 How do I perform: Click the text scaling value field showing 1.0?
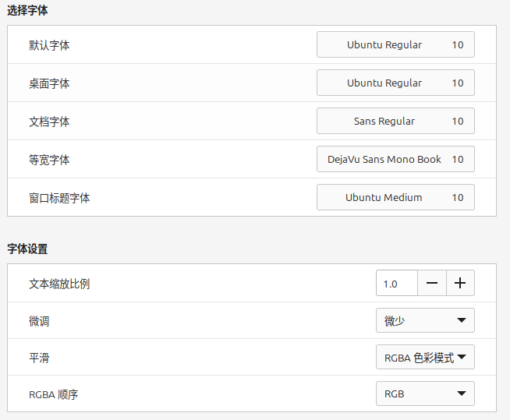pyautogui.click(x=396, y=284)
